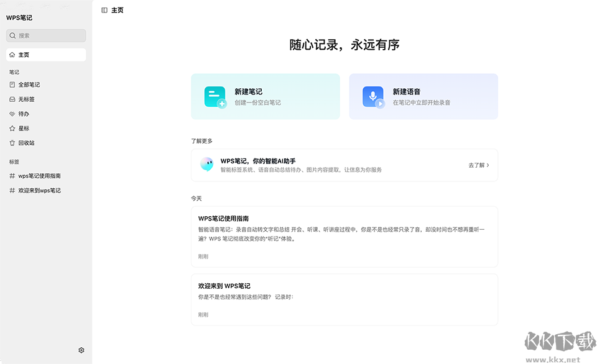Click the home icon in the sidebar
Screen dimensions: 597x364
(x=12, y=55)
